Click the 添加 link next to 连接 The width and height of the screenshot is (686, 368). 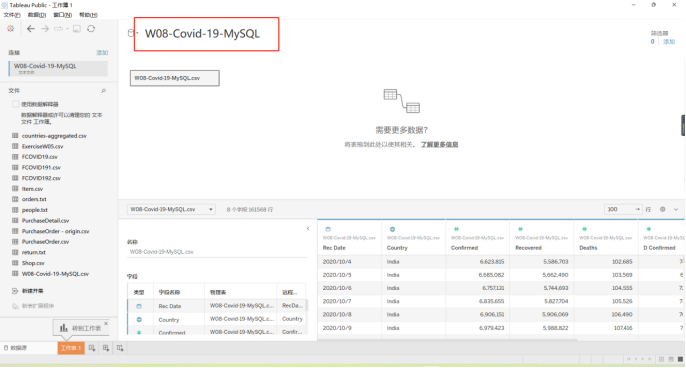(102, 53)
